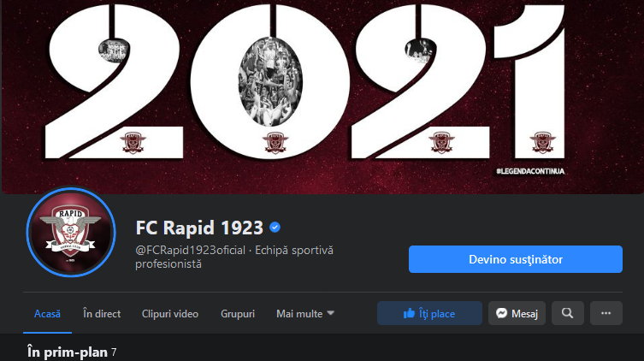This screenshot has width=644, height=361.
Task: Go to the Grupuri tab
Action: click(238, 314)
